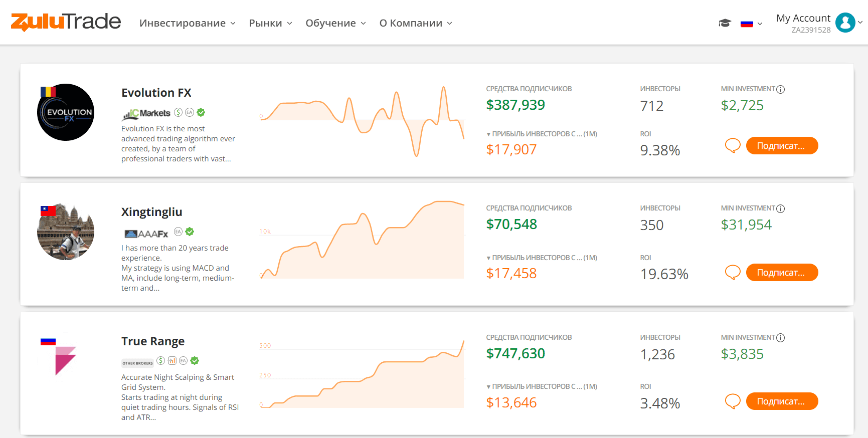This screenshot has width=868, height=438.
Task: Click the My Account avatar icon
Action: click(x=845, y=23)
